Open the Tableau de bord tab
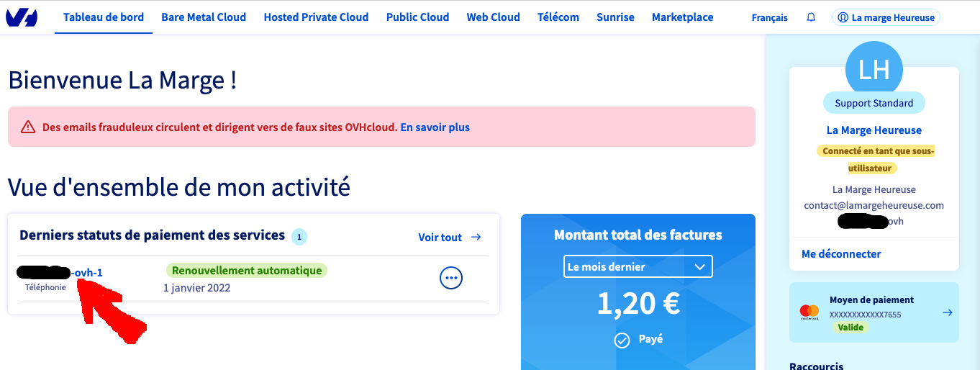The width and height of the screenshot is (980, 370). (x=104, y=17)
